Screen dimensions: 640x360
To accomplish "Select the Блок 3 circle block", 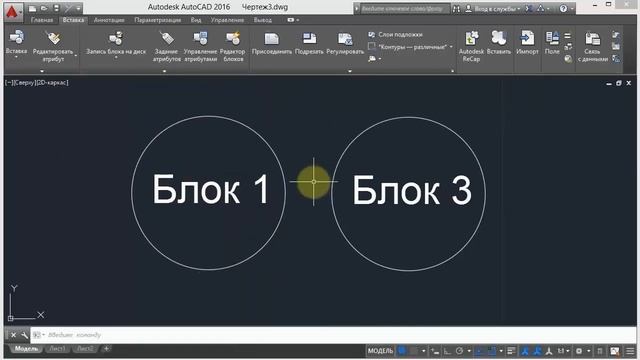I will tap(409, 193).
